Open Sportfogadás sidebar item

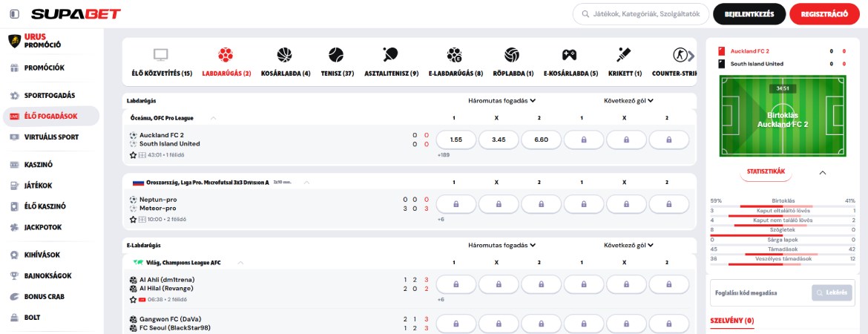51,95
